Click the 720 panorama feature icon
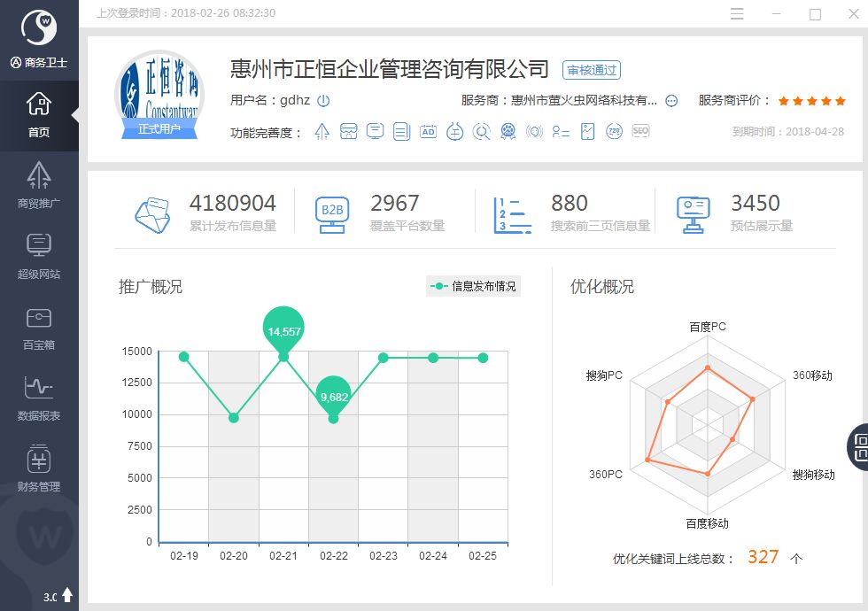 click(615, 130)
